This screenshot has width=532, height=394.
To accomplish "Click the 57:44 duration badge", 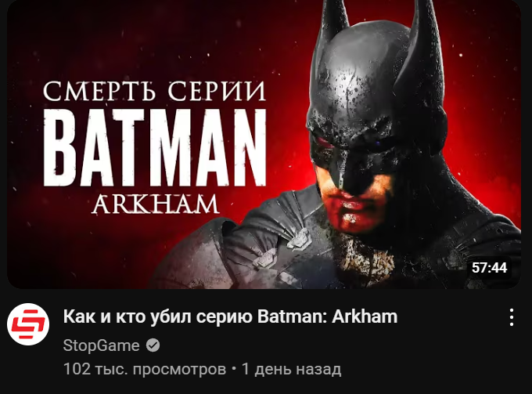I will 489,268.
